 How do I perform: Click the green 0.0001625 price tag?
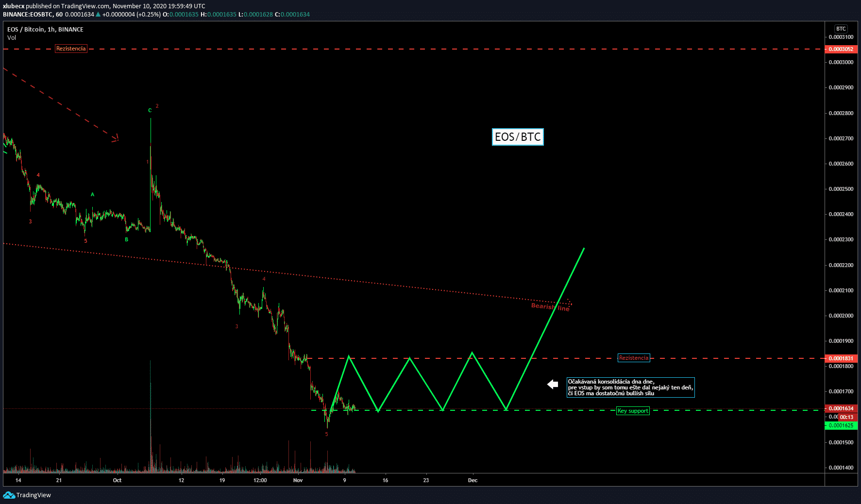[x=841, y=425]
